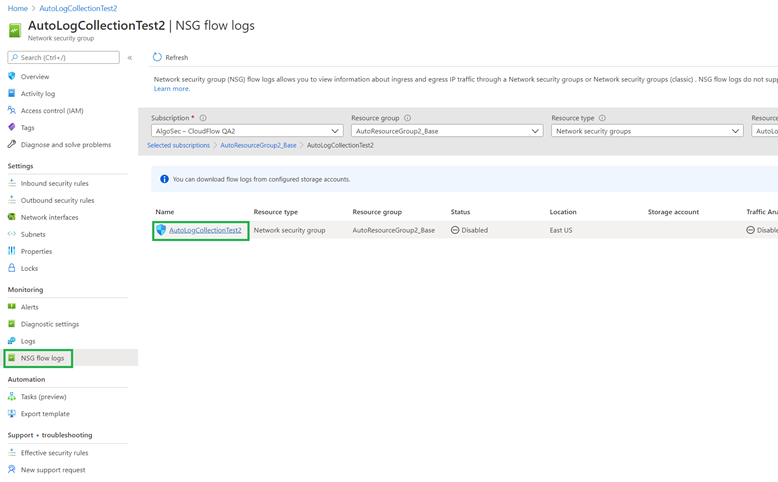
Task: Sort by the Name column header
Action: pos(165,211)
